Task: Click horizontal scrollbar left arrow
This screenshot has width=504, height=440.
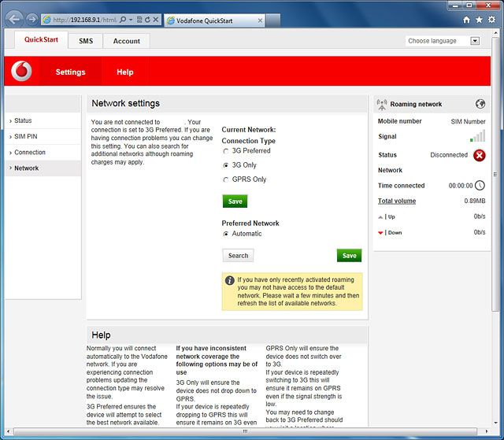Action: 8,431
